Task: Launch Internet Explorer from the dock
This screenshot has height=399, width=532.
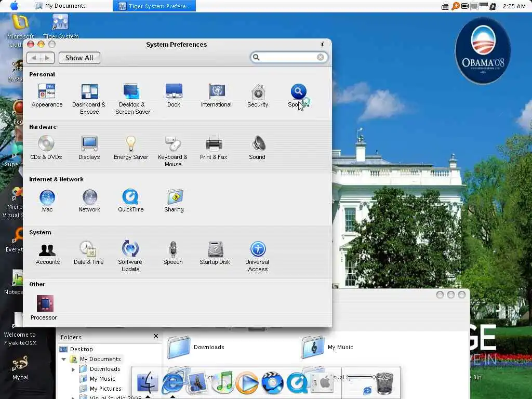Action: tap(172, 383)
